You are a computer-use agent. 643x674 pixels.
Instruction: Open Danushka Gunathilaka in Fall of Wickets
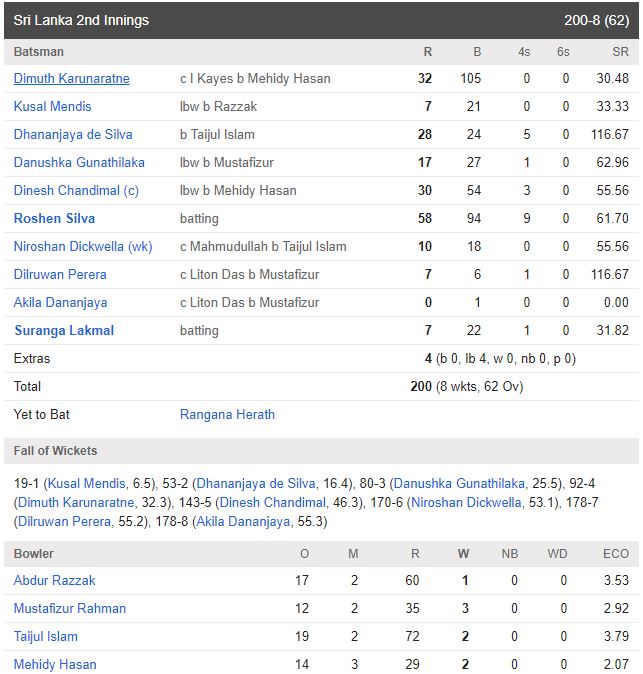459,484
